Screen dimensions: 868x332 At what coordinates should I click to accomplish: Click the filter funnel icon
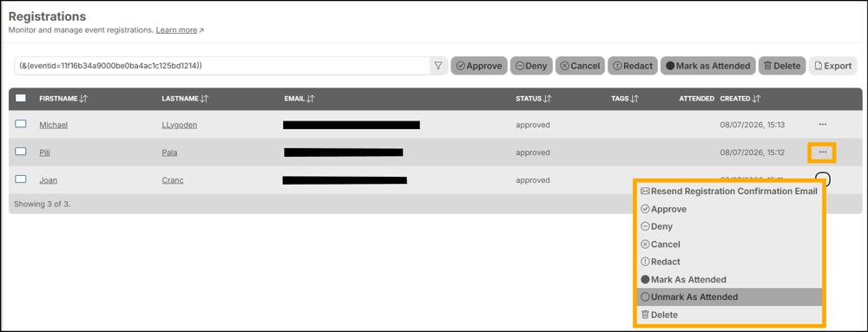coord(438,66)
